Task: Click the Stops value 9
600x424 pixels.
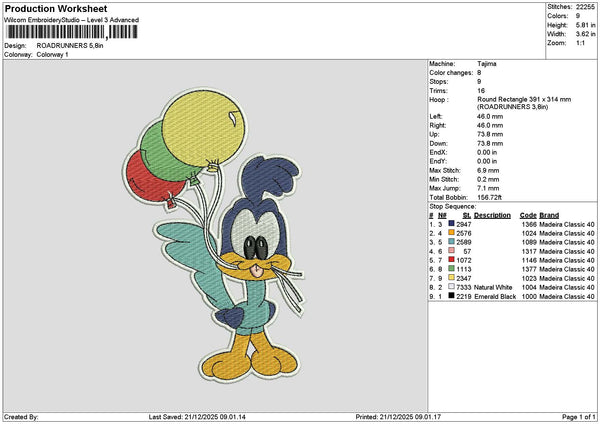Action: click(x=479, y=82)
